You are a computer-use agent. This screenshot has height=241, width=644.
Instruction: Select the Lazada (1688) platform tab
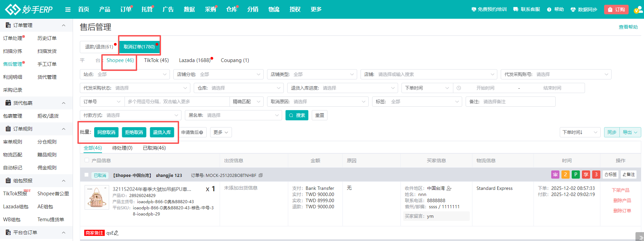(x=195, y=60)
